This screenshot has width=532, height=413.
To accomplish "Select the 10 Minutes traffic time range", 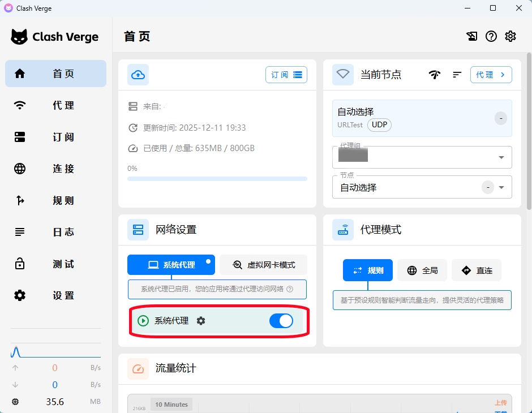I will pyautogui.click(x=171, y=405).
